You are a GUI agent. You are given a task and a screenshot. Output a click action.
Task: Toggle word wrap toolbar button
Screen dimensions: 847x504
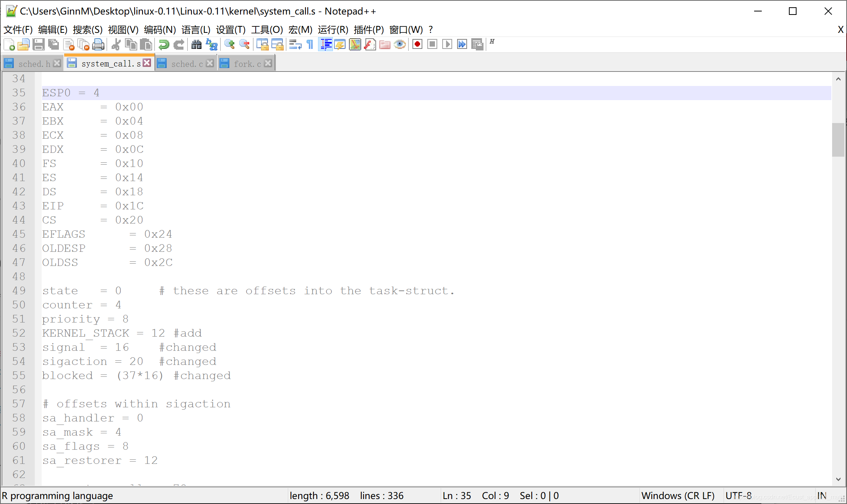pos(295,45)
